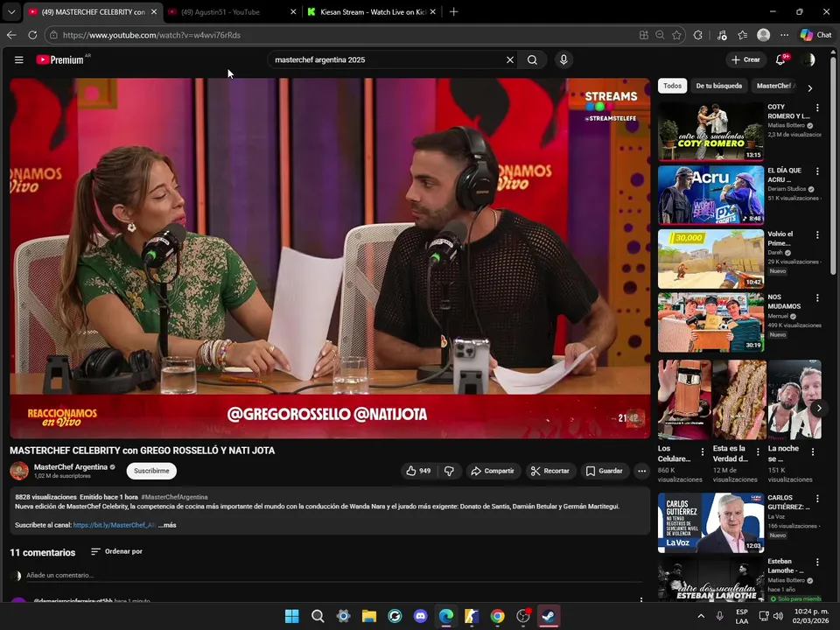The image size is (840, 630).
Task: Select the MasterChef filter chip
Action: [x=775, y=86]
